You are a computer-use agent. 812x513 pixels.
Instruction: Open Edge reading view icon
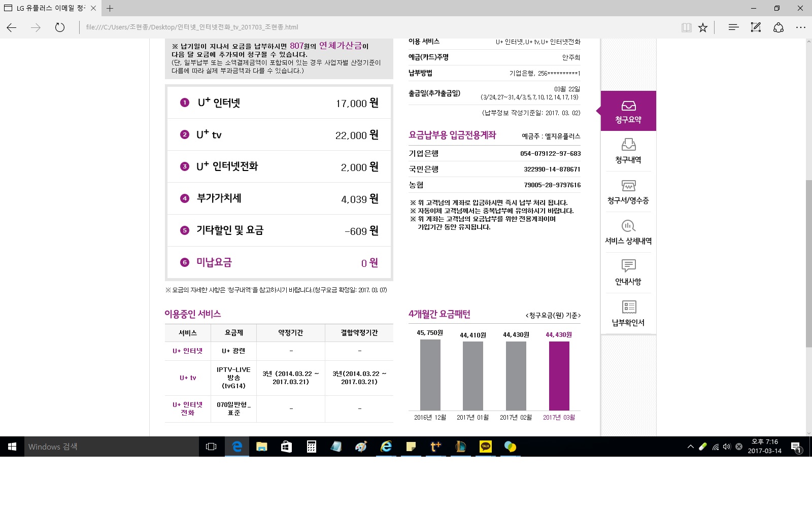tap(686, 27)
